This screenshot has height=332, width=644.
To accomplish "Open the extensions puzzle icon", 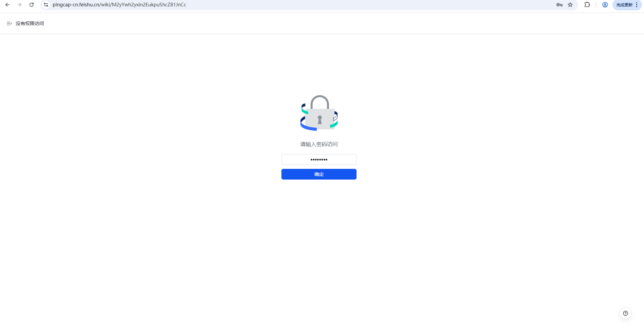I will (587, 5).
